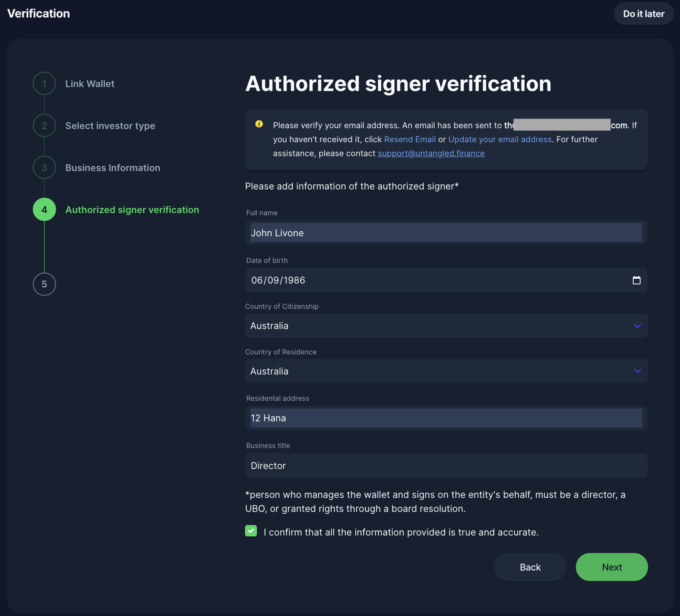Expand Country of Residence via its chevron
This screenshot has height=616, width=680.
pyautogui.click(x=638, y=371)
